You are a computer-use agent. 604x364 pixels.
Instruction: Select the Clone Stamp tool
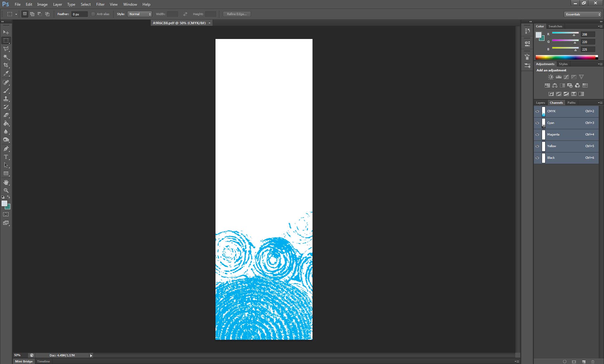click(x=6, y=99)
